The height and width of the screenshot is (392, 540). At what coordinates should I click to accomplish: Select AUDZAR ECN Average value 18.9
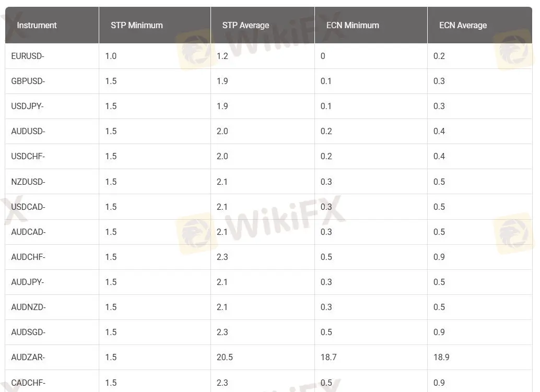441,357
